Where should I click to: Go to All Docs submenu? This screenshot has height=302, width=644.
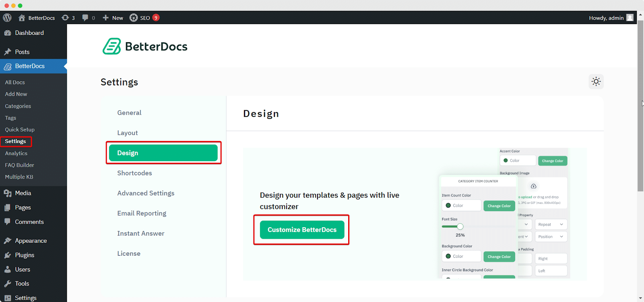tap(15, 82)
